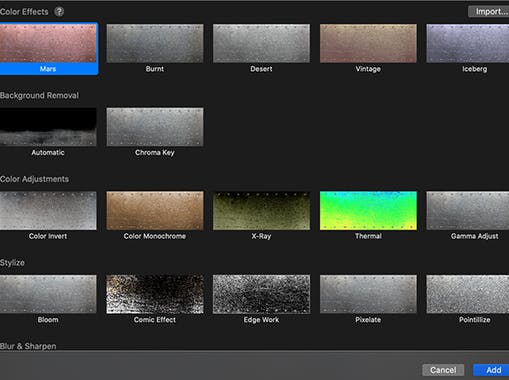Click the Color Effects section heading
This screenshot has height=380, width=509.
24,12
